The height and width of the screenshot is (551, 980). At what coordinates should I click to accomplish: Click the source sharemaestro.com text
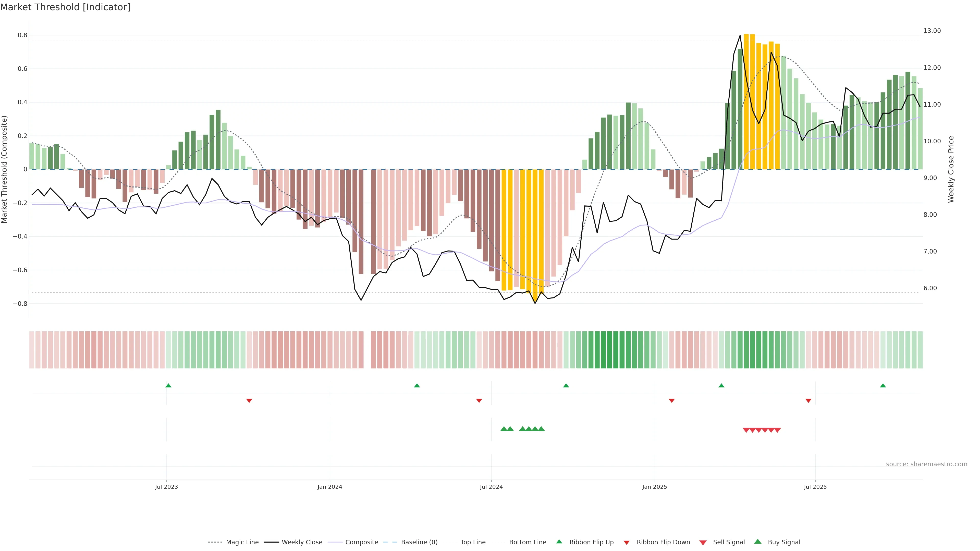pyautogui.click(x=926, y=464)
